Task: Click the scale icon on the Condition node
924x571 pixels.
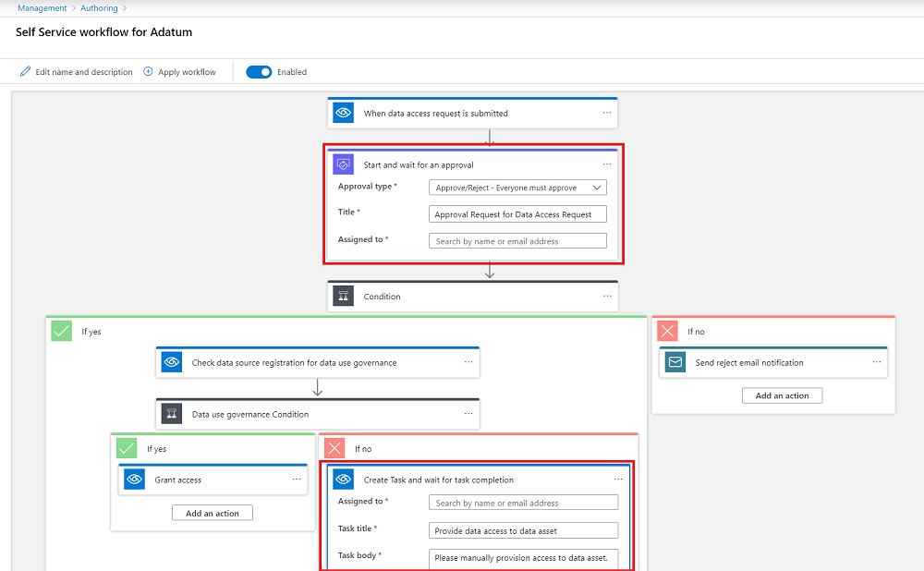Action: pyautogui.click(x=343, y=296)
